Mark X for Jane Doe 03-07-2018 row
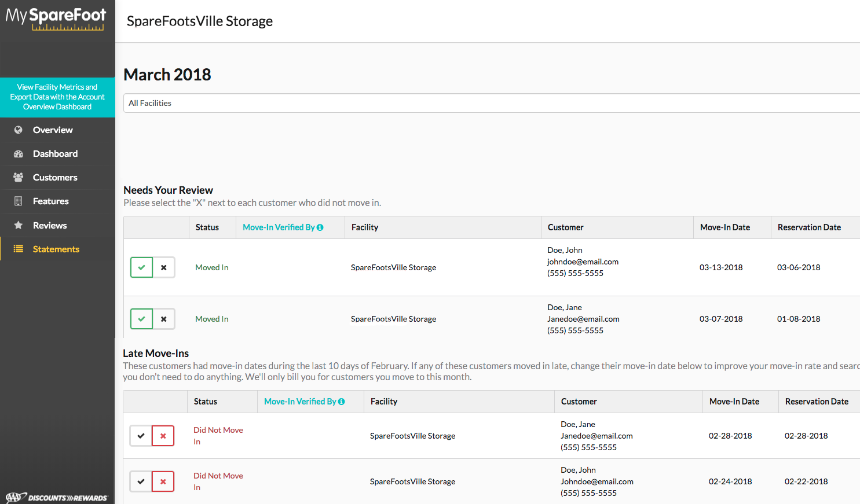The image size is (860, 504). pos(164,319)
